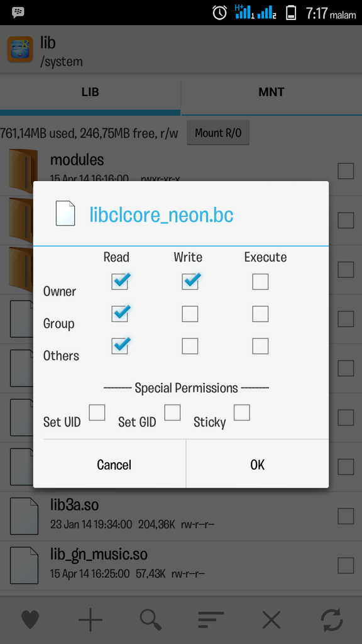The image size is (362, 644).
Task: Tap the Root Explorer app icon
Action: click(20, 49)
